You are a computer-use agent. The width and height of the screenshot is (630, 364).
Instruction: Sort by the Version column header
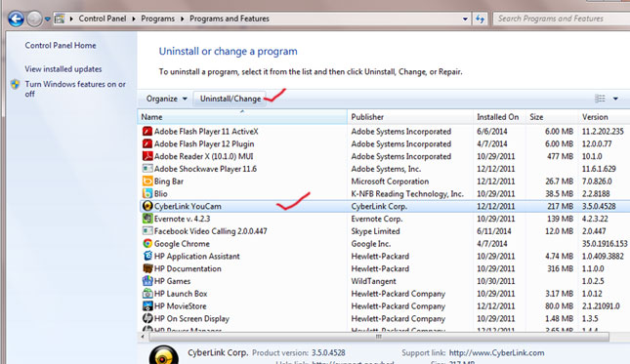pyautogui.click(x=604, y=117)
